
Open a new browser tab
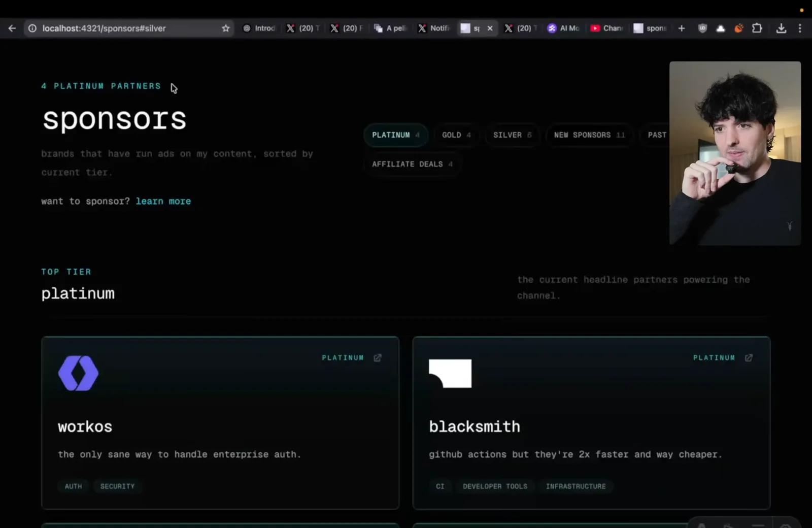click(682, 28)
